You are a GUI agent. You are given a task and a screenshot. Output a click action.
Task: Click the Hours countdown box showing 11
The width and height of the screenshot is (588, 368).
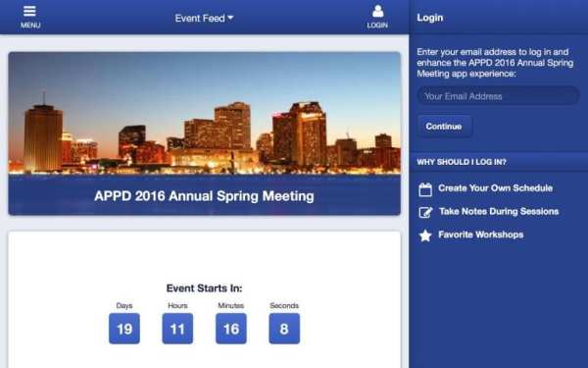(177, 329)
